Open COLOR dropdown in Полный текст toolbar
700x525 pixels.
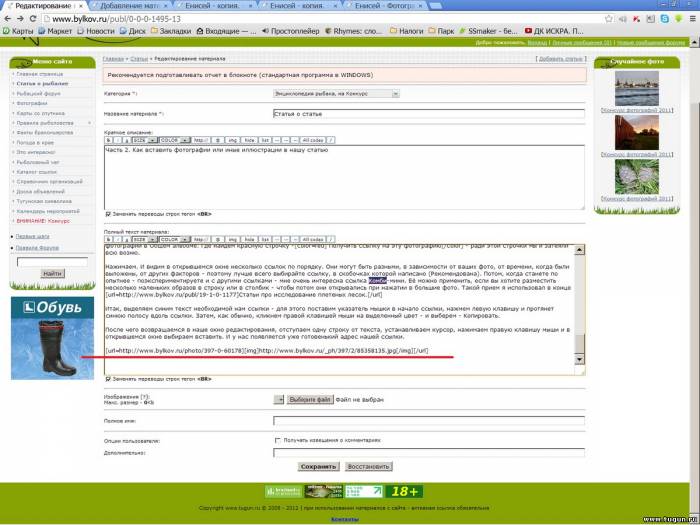pyautogui.click(x=175, y=239)
